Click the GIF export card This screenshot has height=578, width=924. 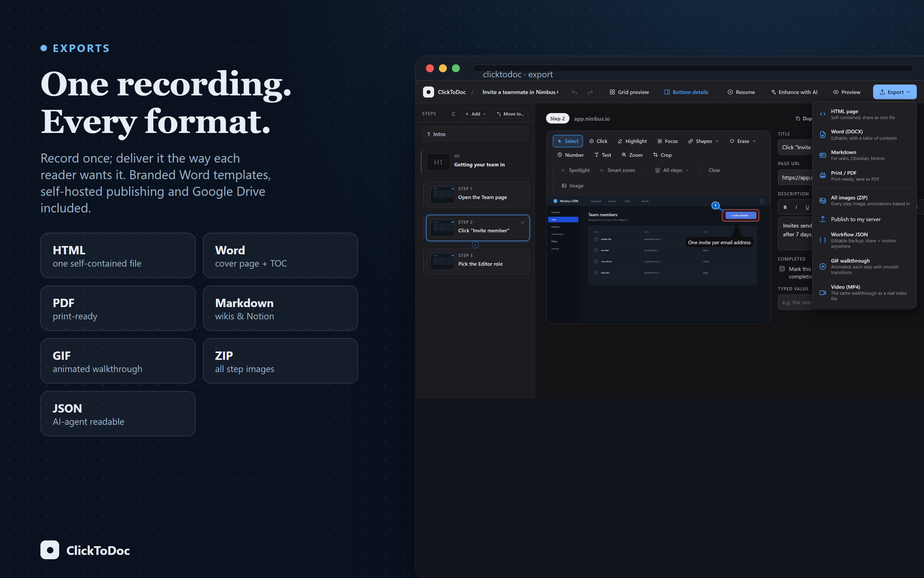118,361
